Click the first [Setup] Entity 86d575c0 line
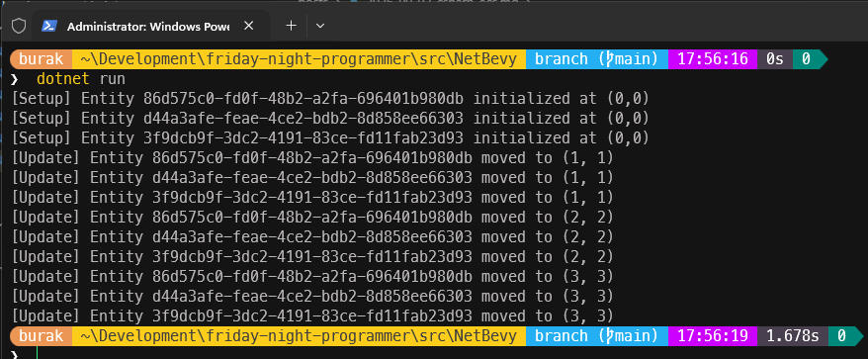 (x=330, y=99)
